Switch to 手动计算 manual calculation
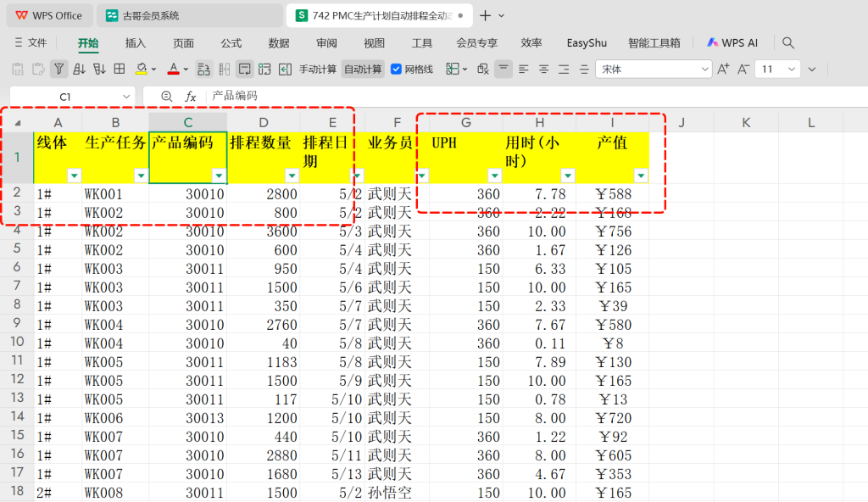The image size is (868, 502). click(x=318, y=70)
